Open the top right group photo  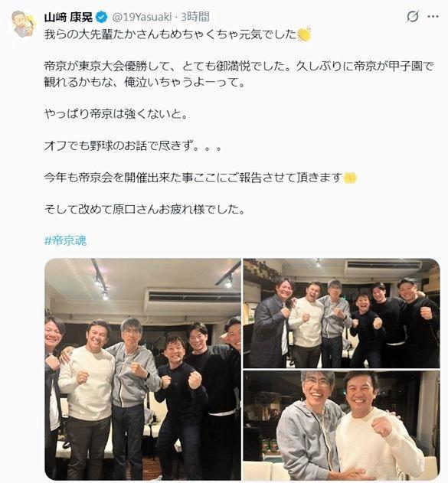342,313
